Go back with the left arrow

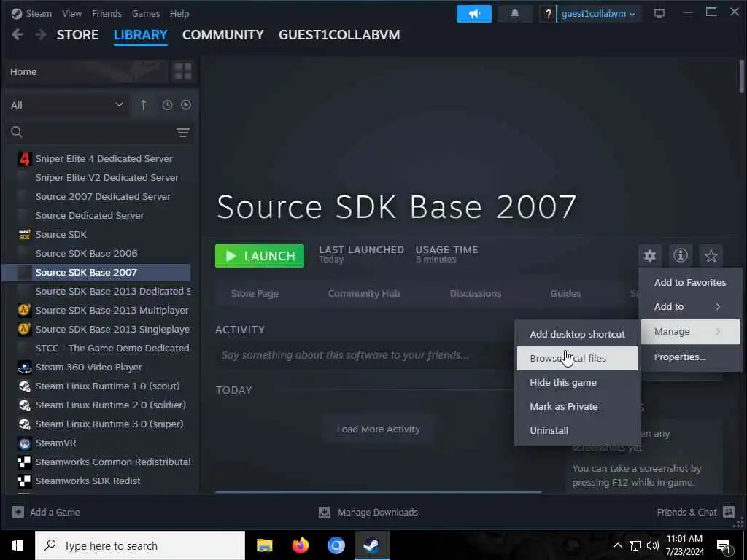coord(18,35)
